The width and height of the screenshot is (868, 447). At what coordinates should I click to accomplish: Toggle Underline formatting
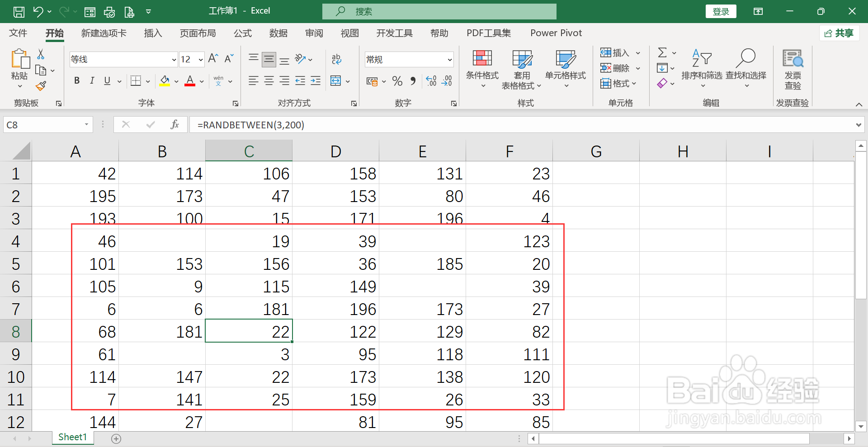point(107,81)
